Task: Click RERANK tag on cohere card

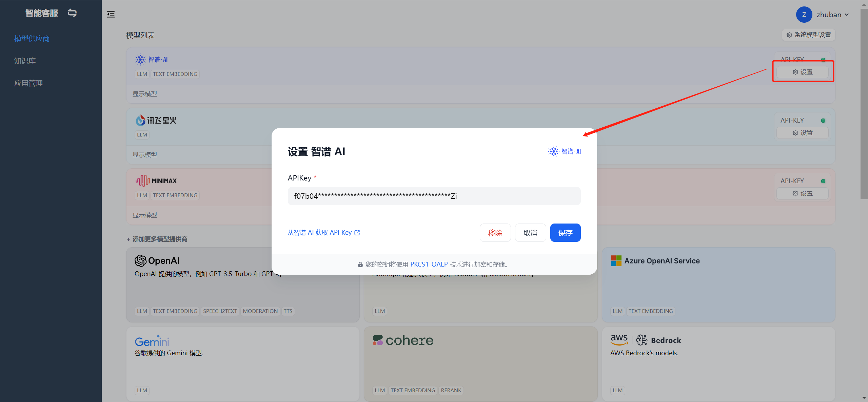Action: [x=451, y=390]
